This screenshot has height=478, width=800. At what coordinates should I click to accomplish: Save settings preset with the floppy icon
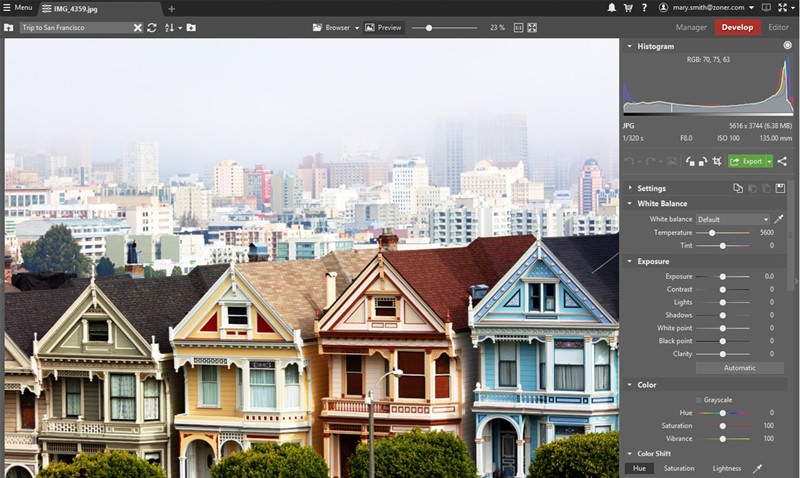[x=780, y=188]
